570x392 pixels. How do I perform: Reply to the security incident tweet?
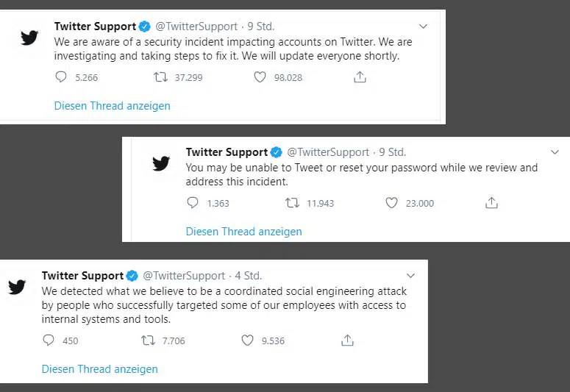61,76
